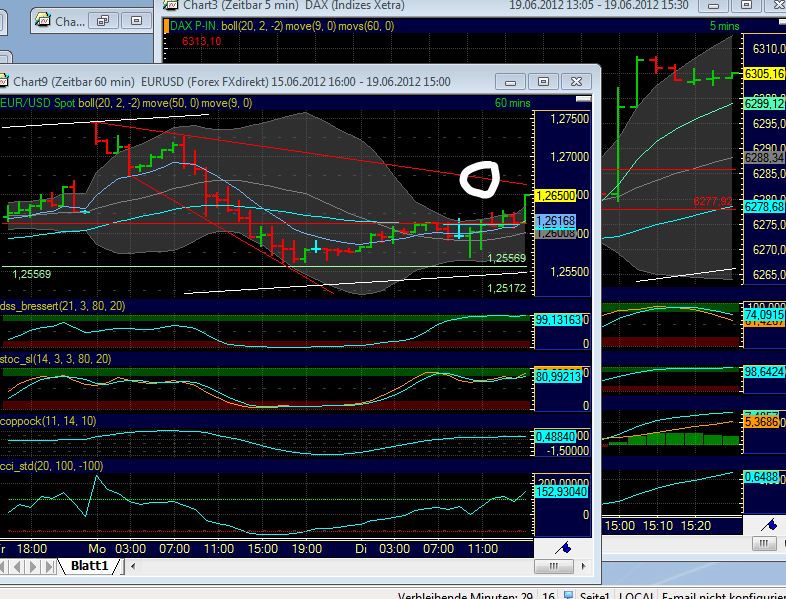Click the blue '1,26168' price marker

[555, 221]
